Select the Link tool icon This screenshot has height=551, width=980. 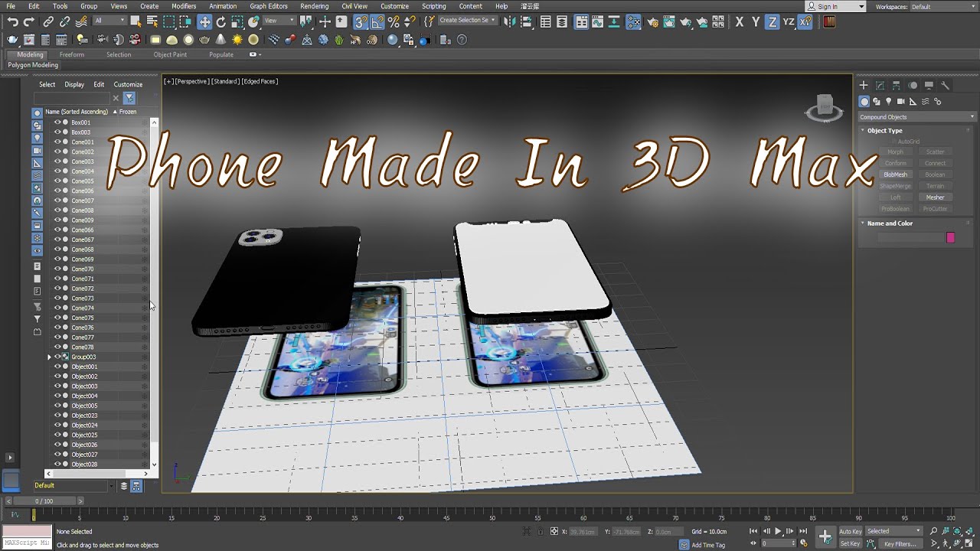[x=48, y=22]
